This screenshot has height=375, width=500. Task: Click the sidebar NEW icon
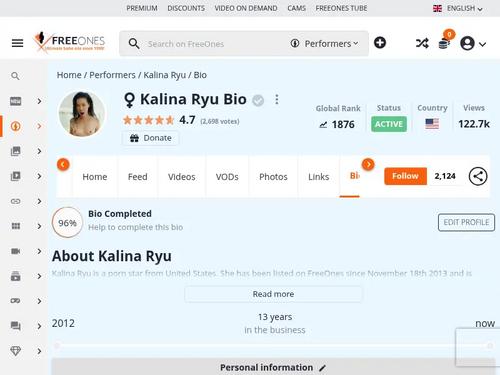(16, 101)
